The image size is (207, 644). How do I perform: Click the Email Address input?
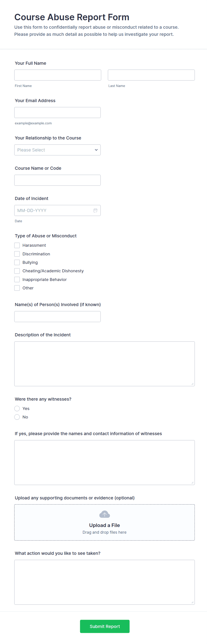click(57, 113)
